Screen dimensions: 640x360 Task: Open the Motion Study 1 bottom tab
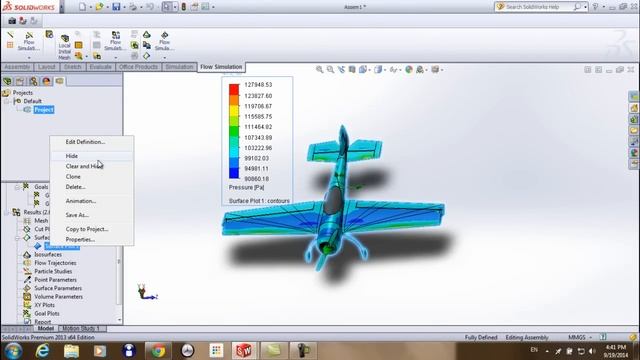[x=81, y=328]
